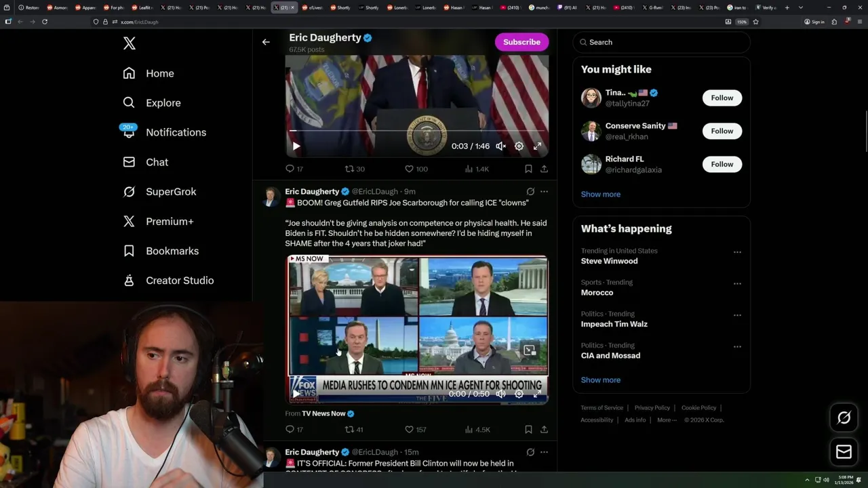Like the Gutfeld post with 157 likes
Screen dimensions: 868x488
click(x=416, y=430)
